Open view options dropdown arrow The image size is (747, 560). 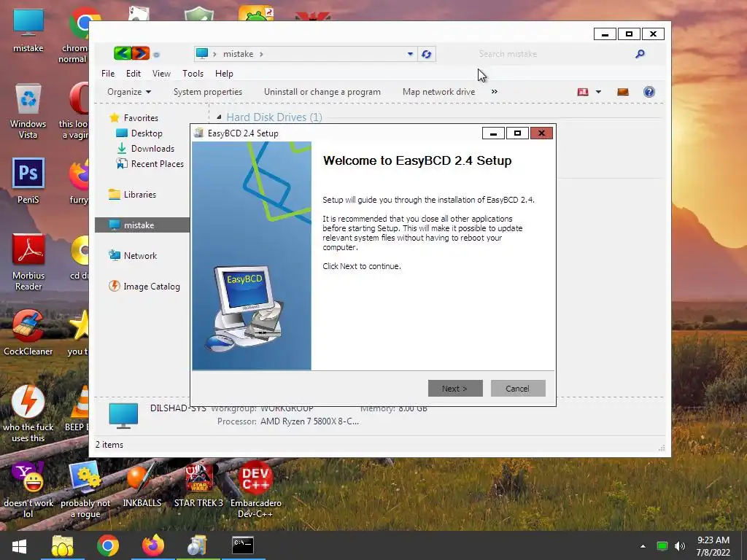click(598, 92)
